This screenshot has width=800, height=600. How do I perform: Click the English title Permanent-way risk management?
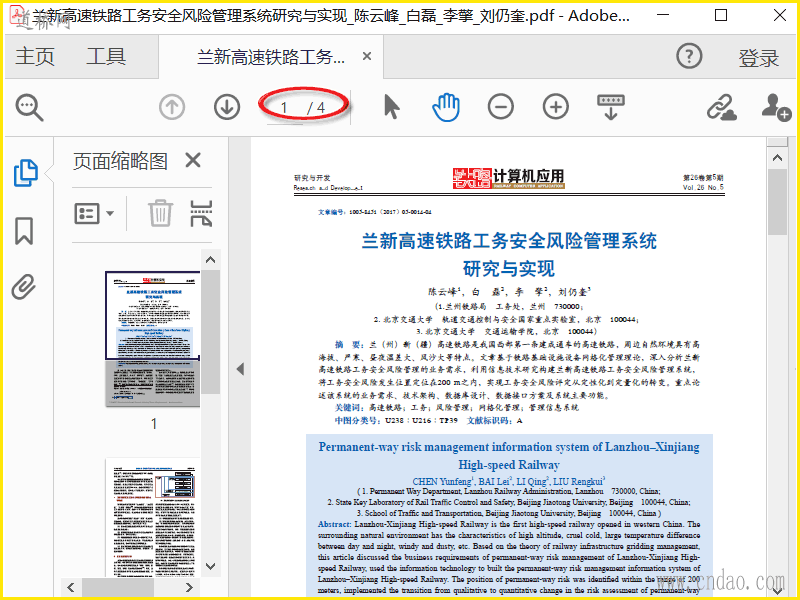(509, 456)
